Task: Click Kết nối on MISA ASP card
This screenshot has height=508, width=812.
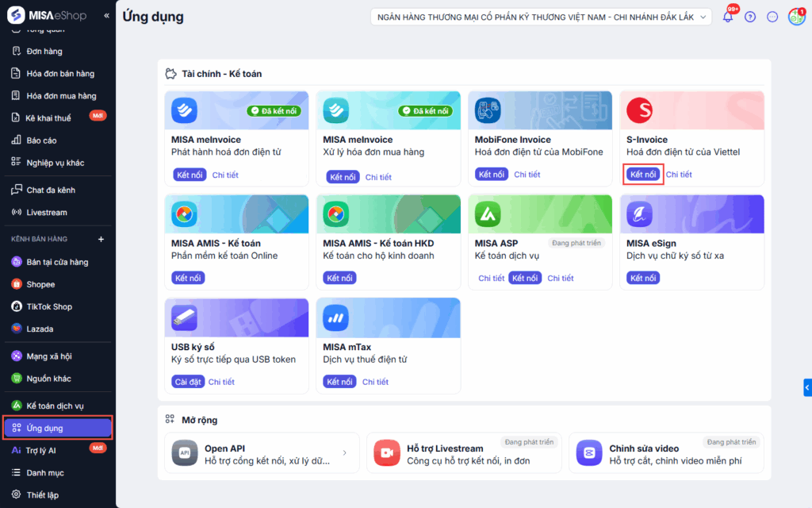Action: tap(525, 279)
